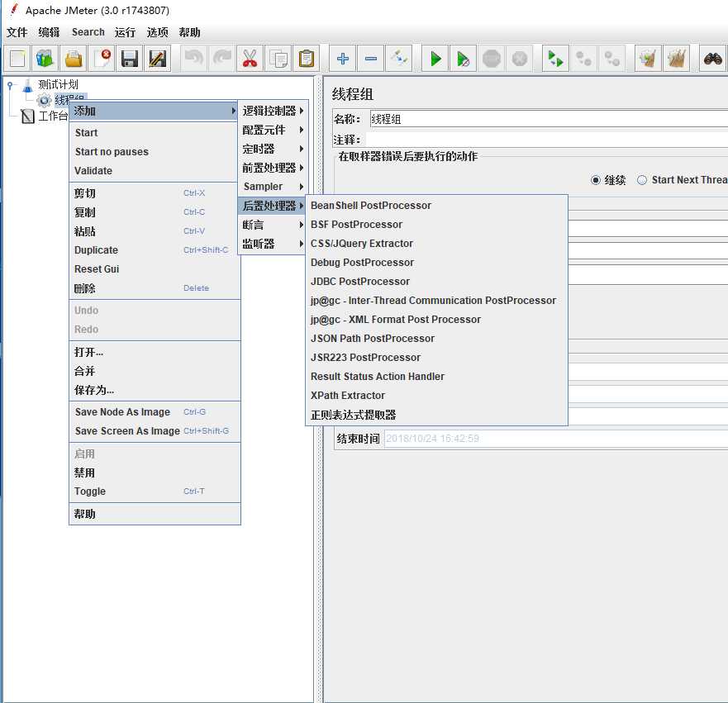Image resolution: width=728 pixels, height=703 pixels.
Task: Click the Start no pauses toolbar icon
Action: 464,59
